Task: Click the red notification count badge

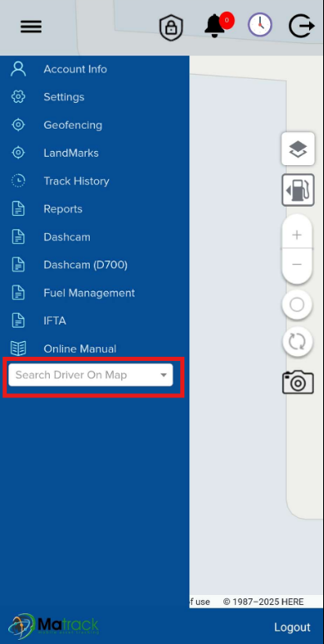Action: point(227,20)
